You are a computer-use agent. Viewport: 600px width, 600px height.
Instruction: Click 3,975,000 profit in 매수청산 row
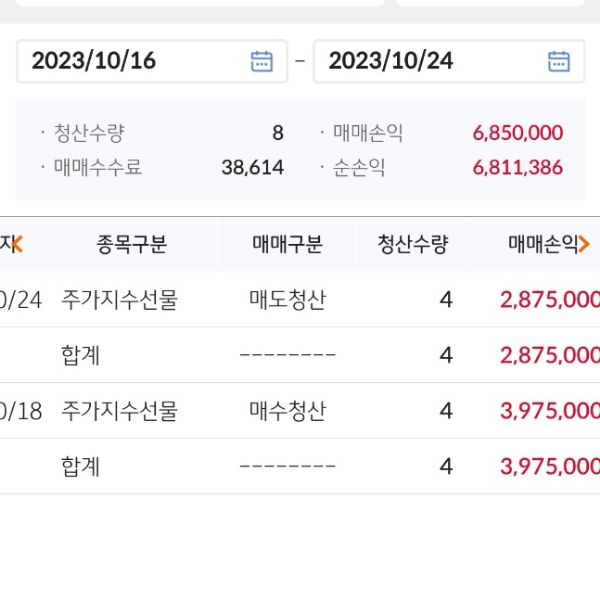548,411
